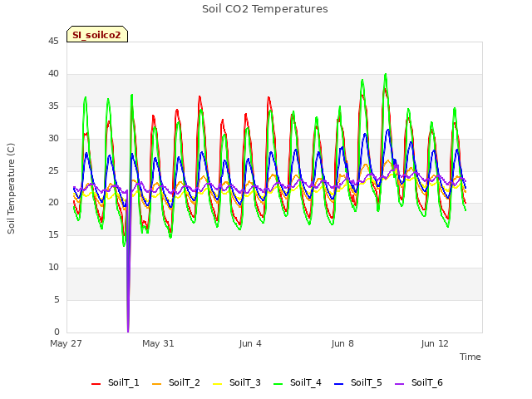Toggle the SoilT_2 legend entry

click(x=176, y=382)
